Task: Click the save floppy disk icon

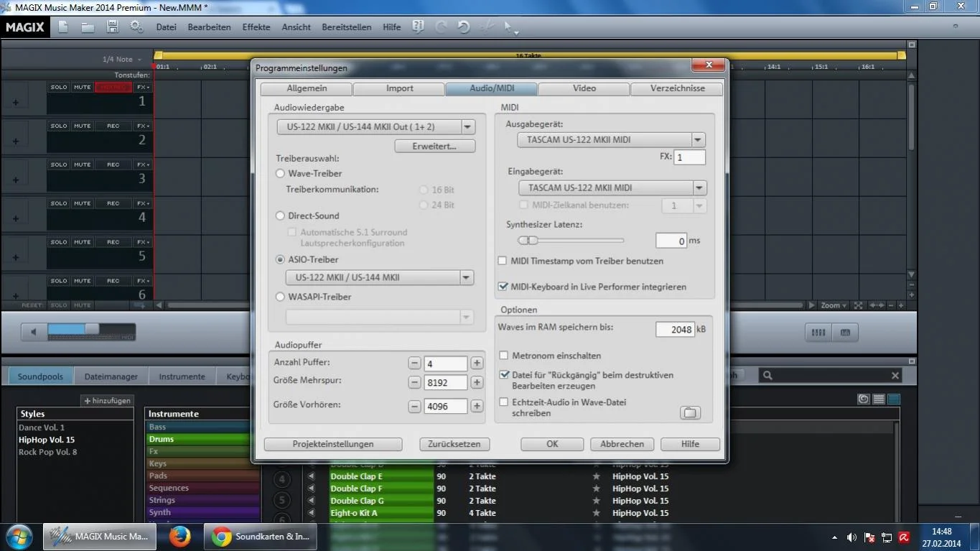Action: (112, 27)
